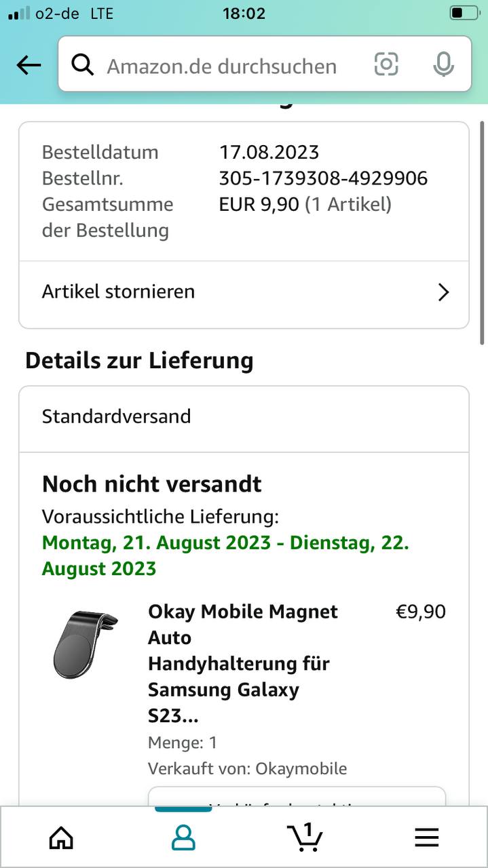
Task: Tap the battery indicator in status bar
Action: click(464, 14)
